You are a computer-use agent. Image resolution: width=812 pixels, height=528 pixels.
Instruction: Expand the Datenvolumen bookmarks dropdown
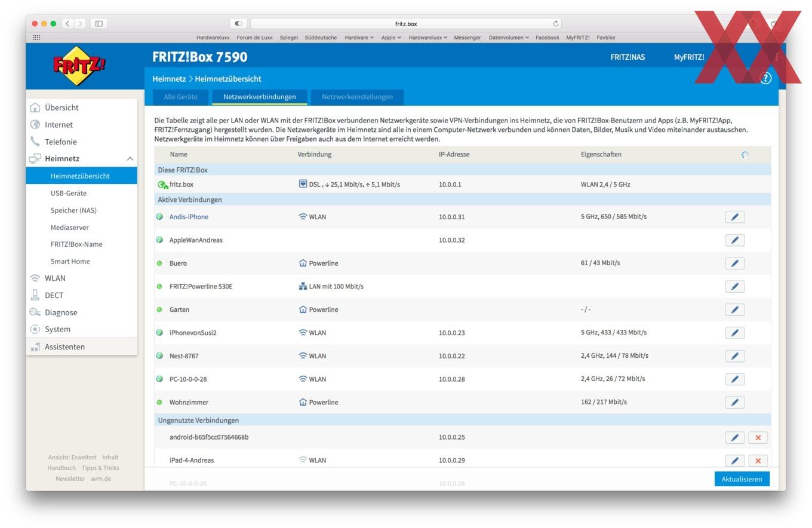509,38
